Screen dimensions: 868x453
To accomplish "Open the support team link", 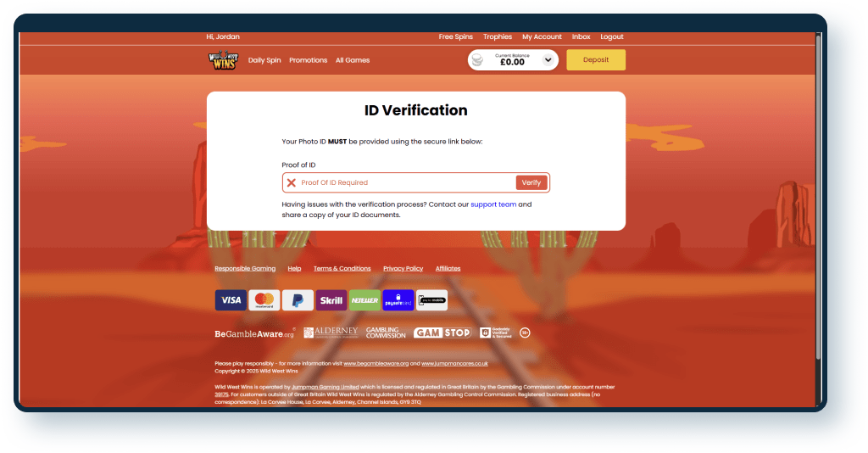I will (493, 204).
